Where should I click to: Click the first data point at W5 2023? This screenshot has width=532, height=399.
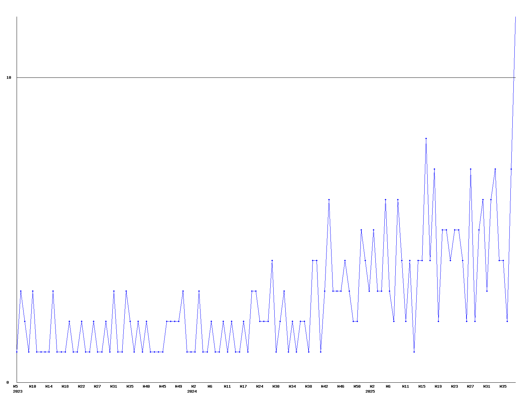coord(17,352)
